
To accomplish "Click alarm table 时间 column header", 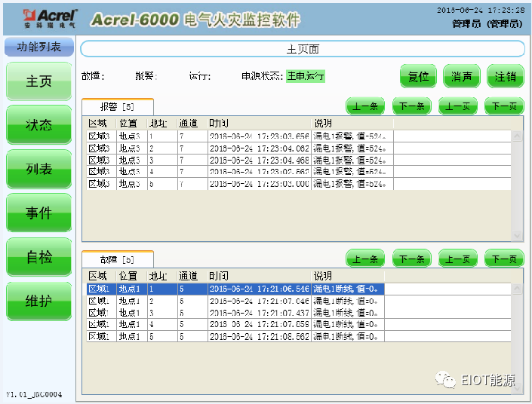I will point(260,124).
